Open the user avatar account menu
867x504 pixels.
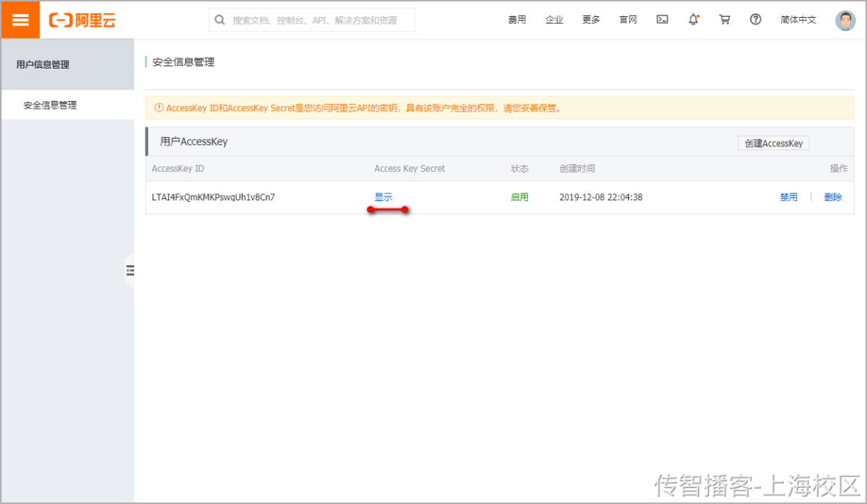coord(845,21)
